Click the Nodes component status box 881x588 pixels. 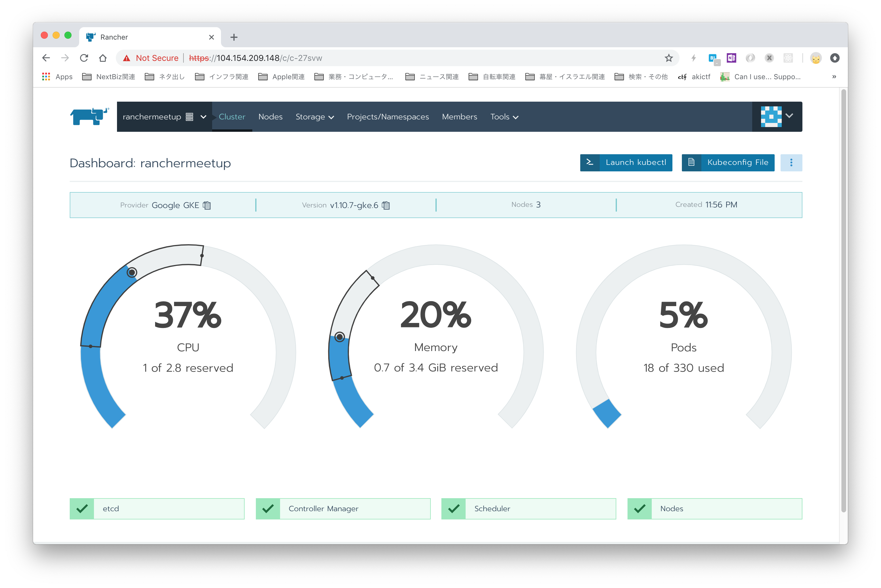(715, 509)
